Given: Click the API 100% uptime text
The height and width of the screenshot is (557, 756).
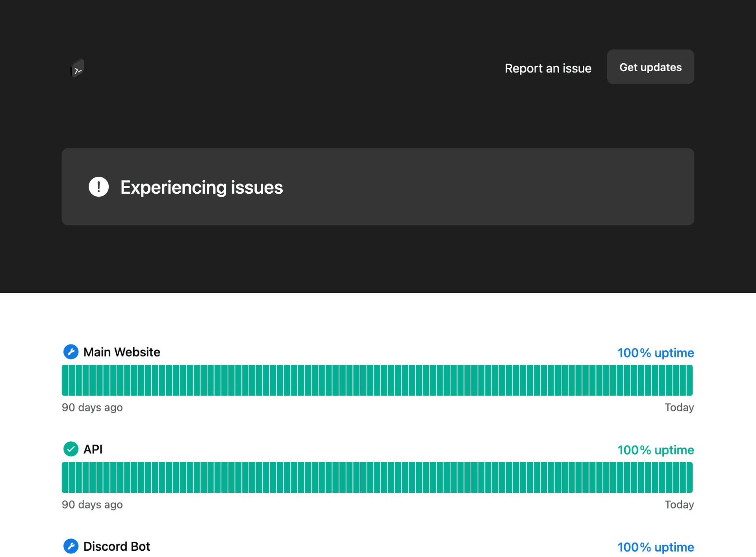Looking at the screenshot, I should click(x=656, y=450).
